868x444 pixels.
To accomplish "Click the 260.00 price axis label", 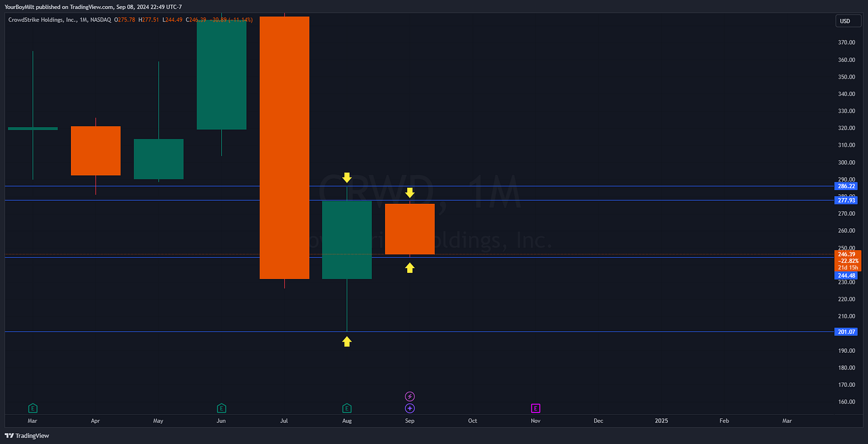I will [x=847, y=231].
